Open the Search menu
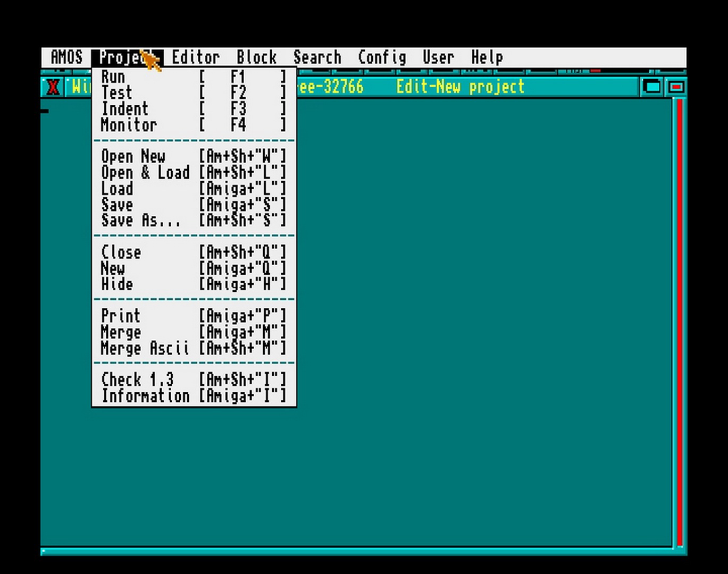This screenshot has width=728, height=574. click(x=317, y=57)
